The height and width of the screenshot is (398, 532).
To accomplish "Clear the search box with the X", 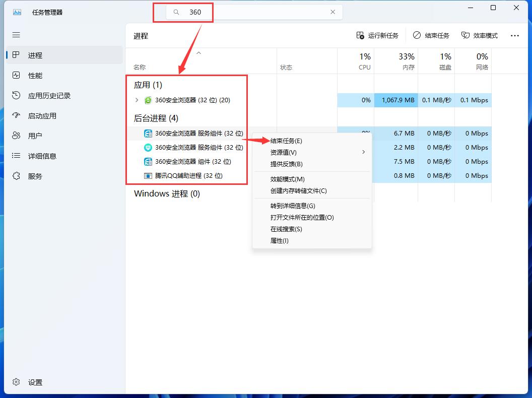I will point(333,12).
